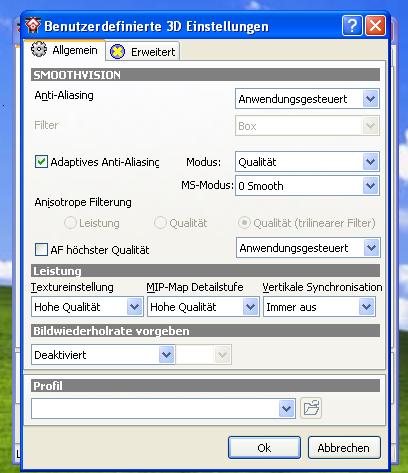
Task: Enable AF höchster Qualität checkbox
Action: (41, 250)
